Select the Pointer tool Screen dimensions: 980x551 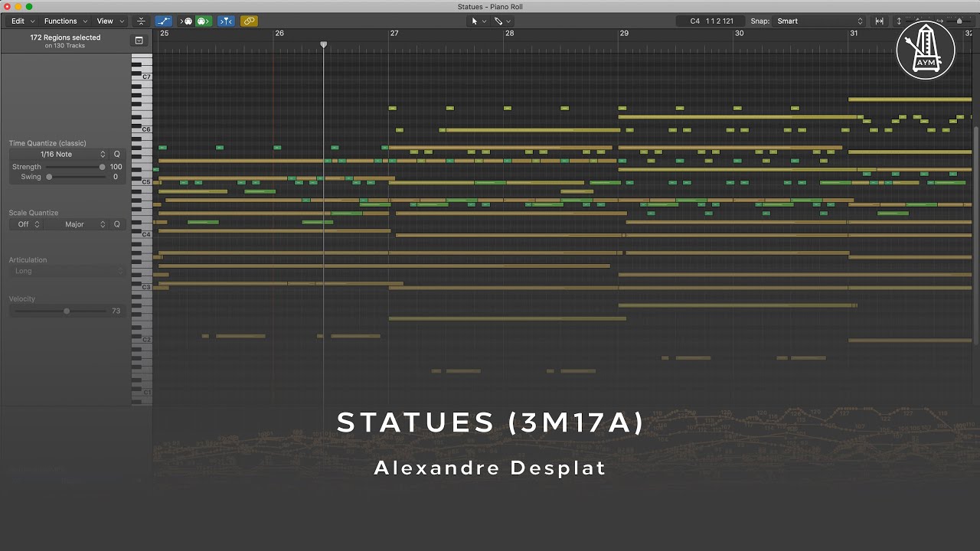475,21
